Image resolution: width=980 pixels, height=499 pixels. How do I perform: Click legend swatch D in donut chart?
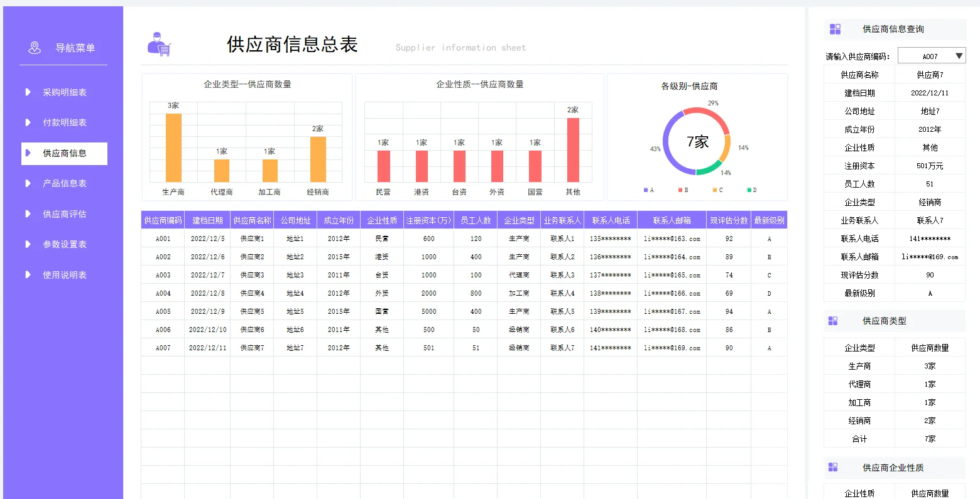(x=749, y=190)
